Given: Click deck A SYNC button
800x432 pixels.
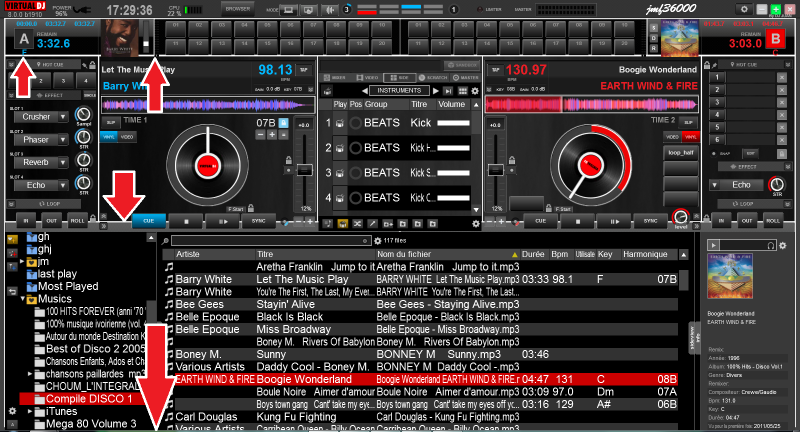Looking at the screenshot, I should (x=259, y=221).
